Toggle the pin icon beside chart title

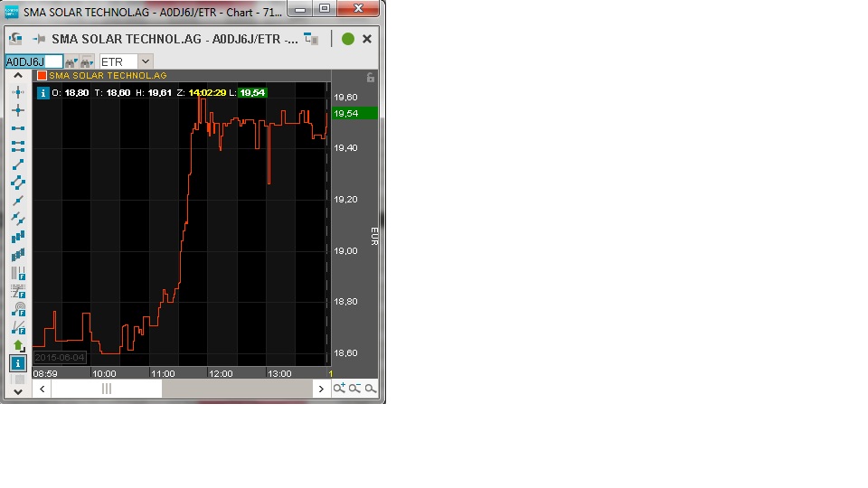click(x=38, y=39)
